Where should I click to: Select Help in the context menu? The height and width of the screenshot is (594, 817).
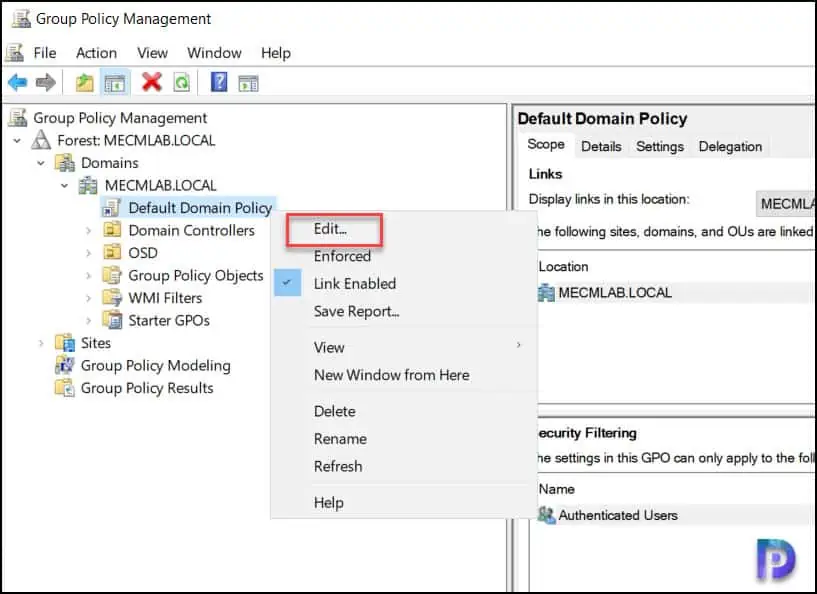328,503
